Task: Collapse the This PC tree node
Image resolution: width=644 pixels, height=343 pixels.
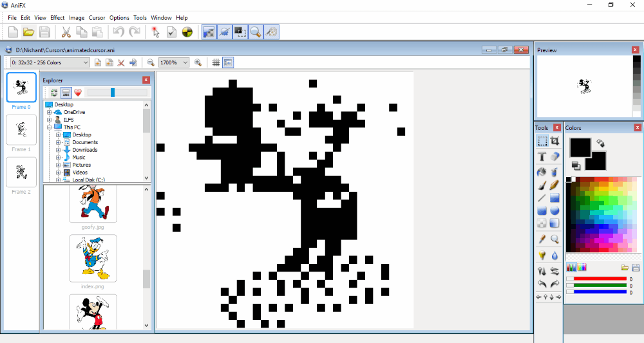Action: (x=50, y=127)
